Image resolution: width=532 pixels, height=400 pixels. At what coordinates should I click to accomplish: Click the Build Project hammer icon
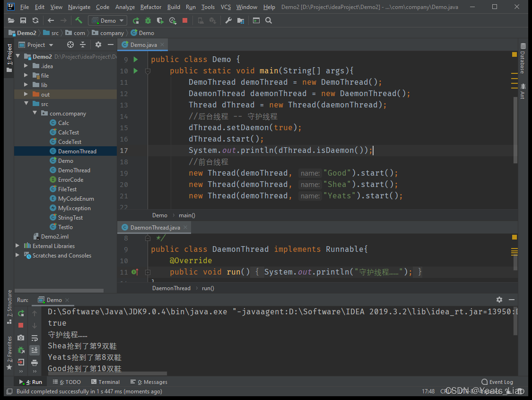[79, 20]
